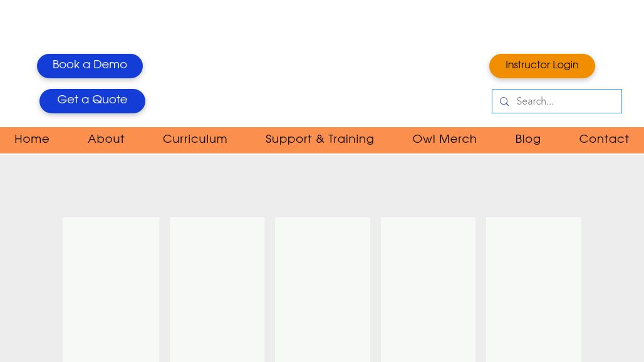Go to Home in navigation bar

[x=32, y=140]
